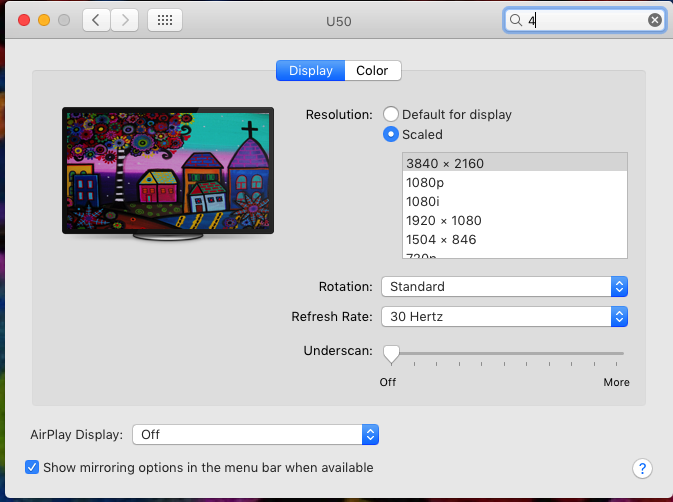The height and width of the screenshot is (502, 673).
Task: Toggle Show mirroring options checkbox
Action: 32,467
